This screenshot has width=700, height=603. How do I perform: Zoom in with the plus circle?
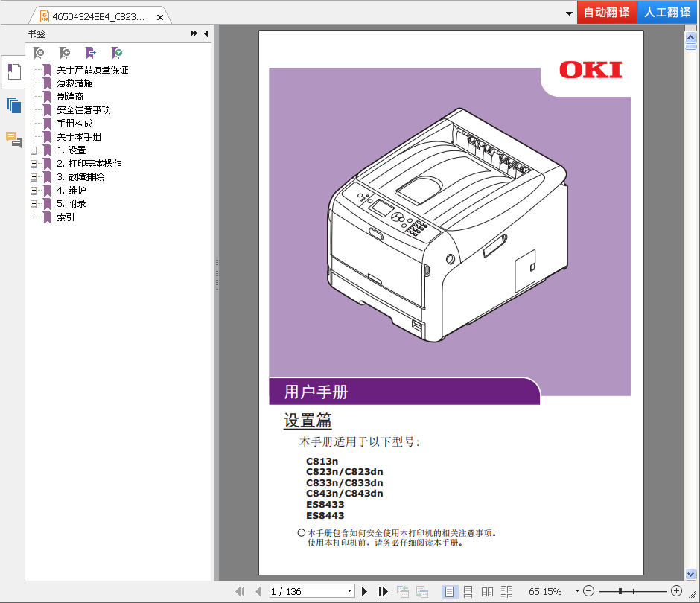(x=676, y=591)
